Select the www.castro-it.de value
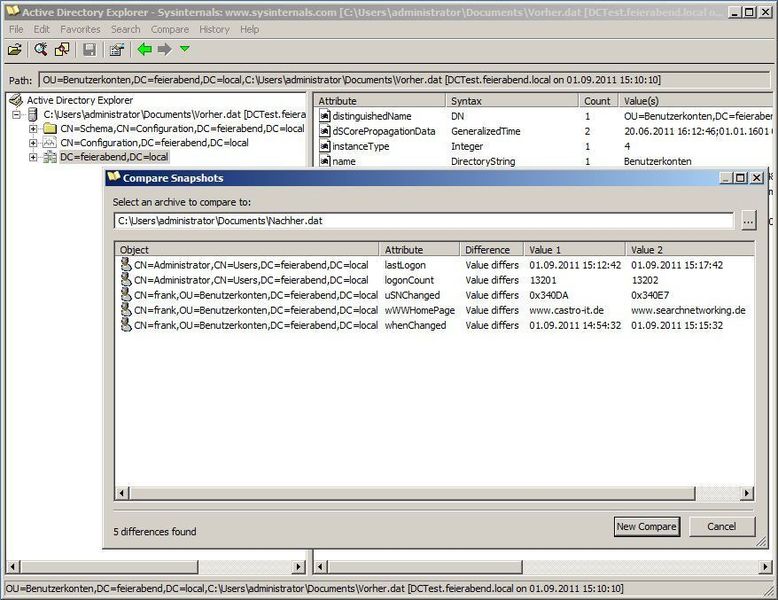The width and height of the screenshot is (778, 600). coord(566,310)
